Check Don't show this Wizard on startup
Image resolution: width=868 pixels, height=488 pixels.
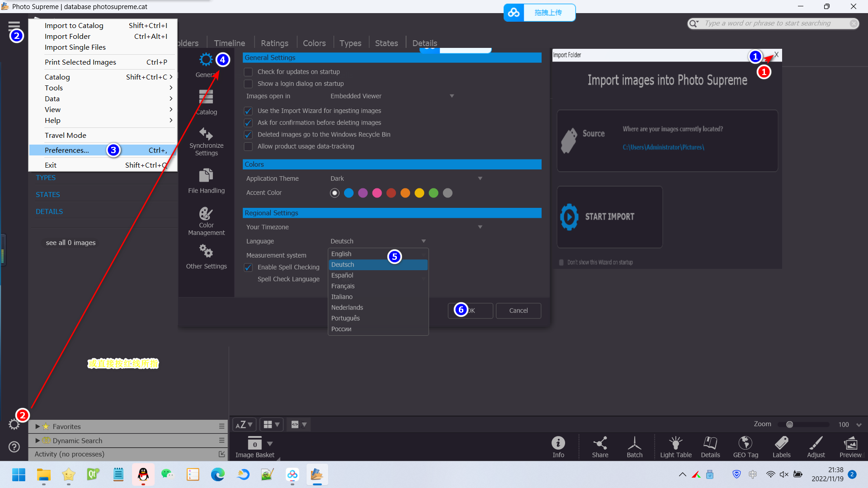point(561,263)
